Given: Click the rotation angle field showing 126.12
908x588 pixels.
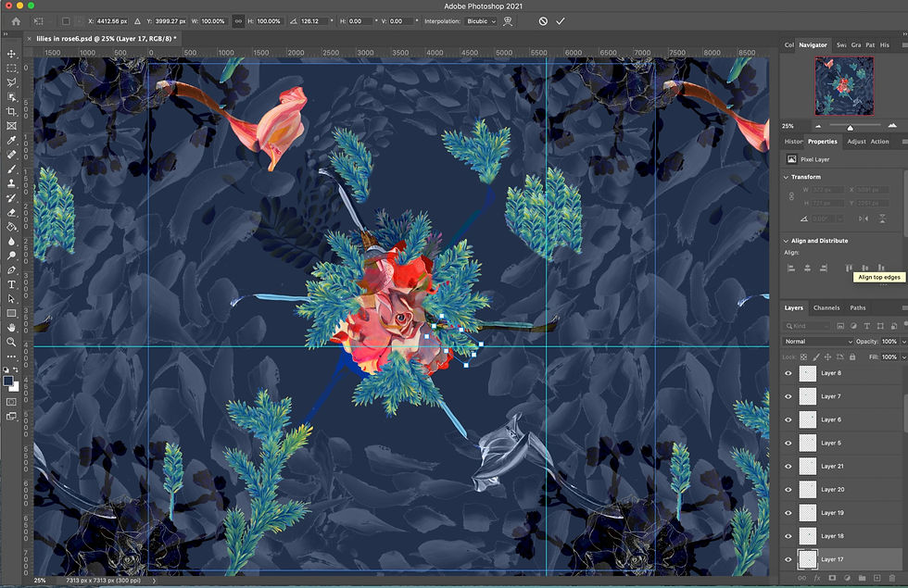Looking at the screenshot, I should (x=314, y=21).
